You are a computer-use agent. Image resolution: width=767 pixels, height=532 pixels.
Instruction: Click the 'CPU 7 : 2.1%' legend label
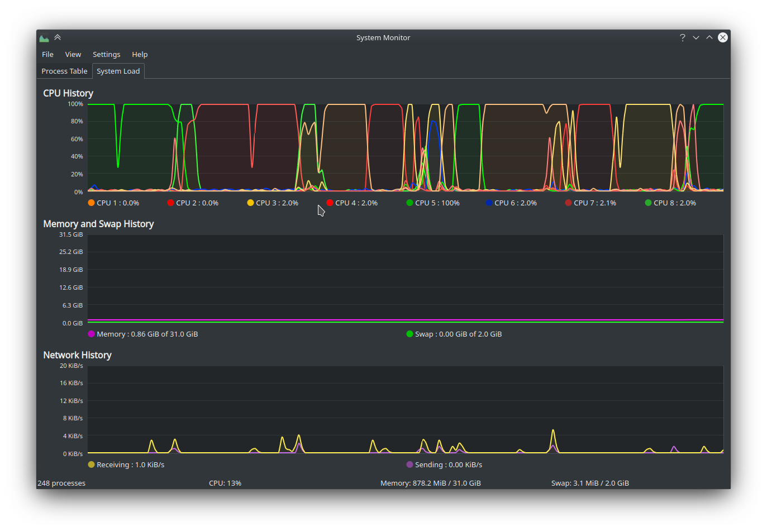[x=595, y=203]
